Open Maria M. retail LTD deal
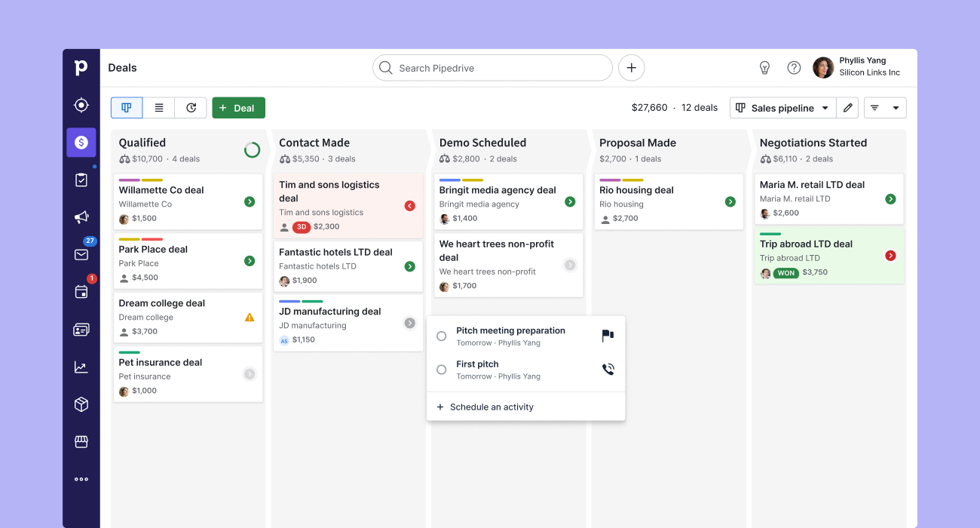Image resolution: width=980 pixels, height=528 pixels. [x=829, y=198]
